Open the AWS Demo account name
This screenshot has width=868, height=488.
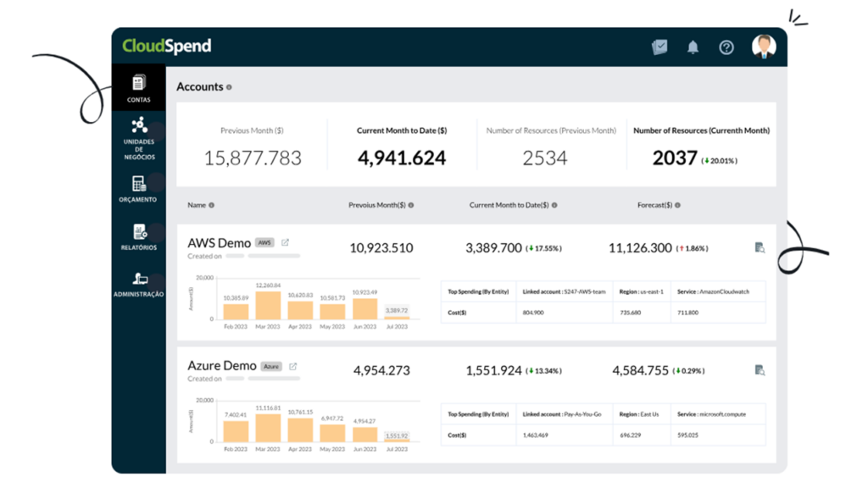[220, 243]
